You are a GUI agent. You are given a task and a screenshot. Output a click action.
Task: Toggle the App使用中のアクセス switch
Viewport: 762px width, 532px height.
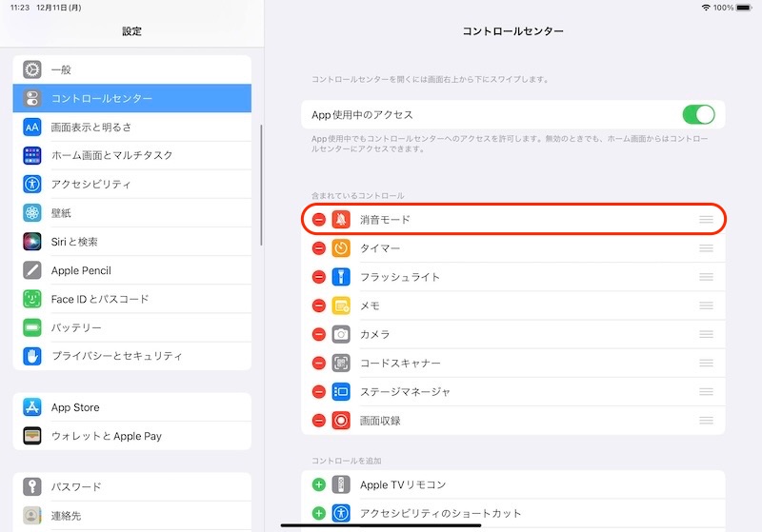(698, 115)
